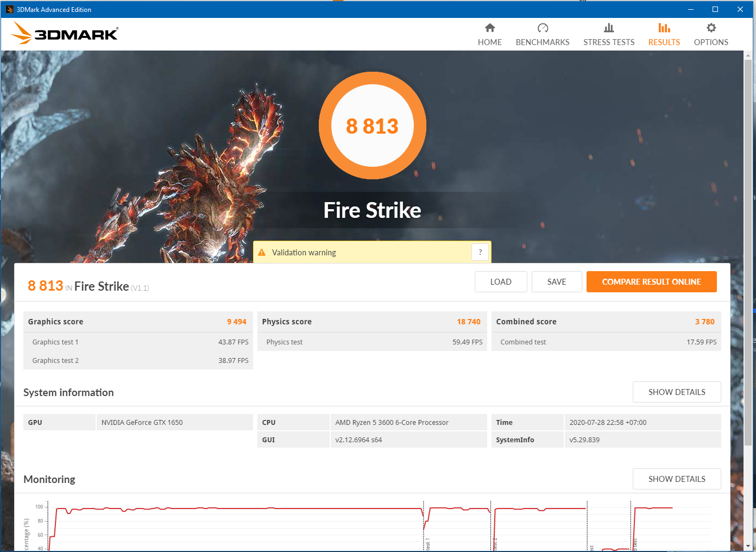Click the Combined score value 3 780
756x552 pixels.
point(705,322)
